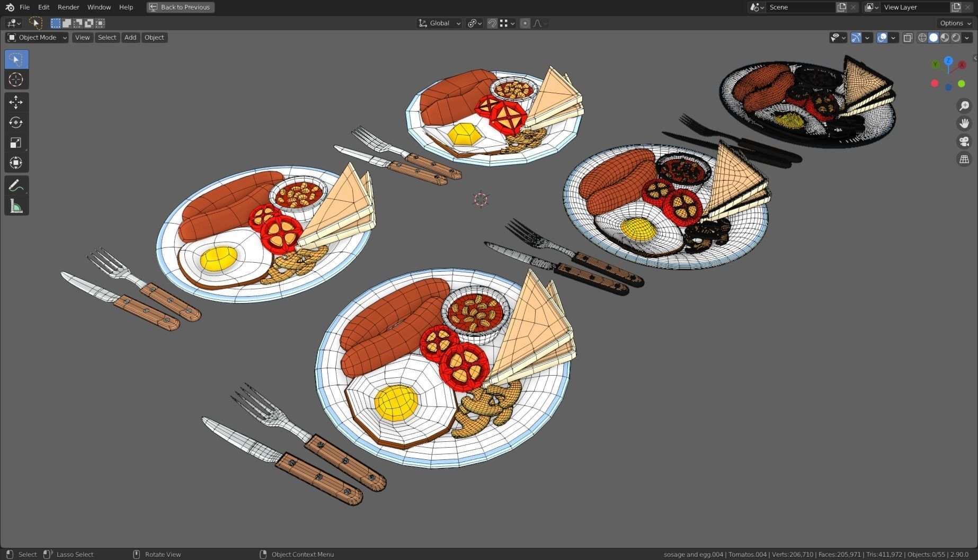The width and height of the screenshot is (978, 560).
Task: Switch to wireframe shading
Action: 922,38
